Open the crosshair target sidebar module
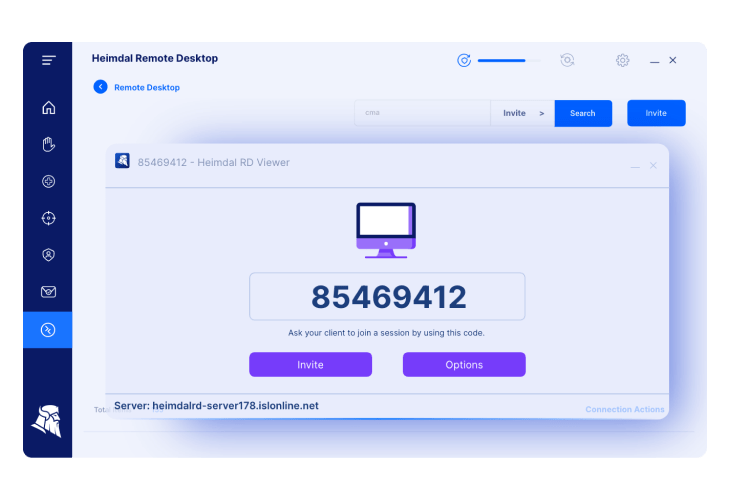Viewport: 730px width, 500px height. (x=48, y=218)
